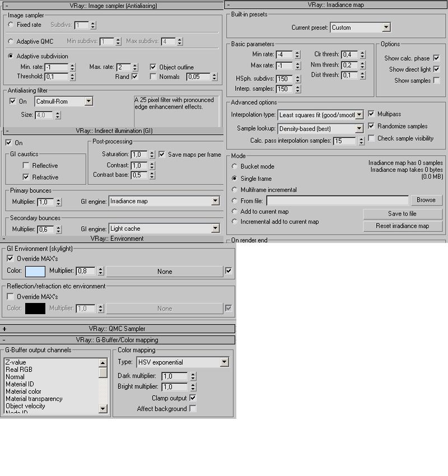Click the Saturation value field
This screenshot has width=448, height=476.
coord(139,155)
